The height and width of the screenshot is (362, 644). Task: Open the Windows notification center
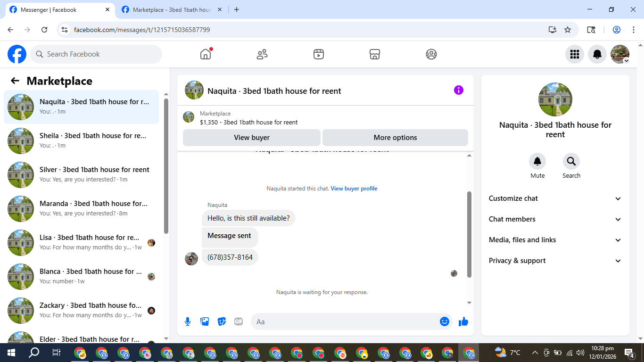629,353
